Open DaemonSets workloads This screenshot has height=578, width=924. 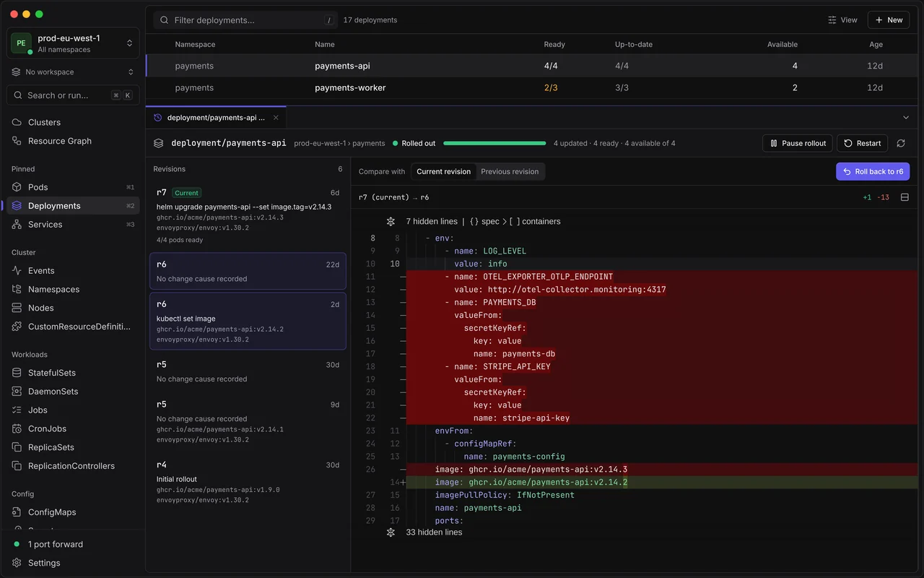point(73,392)
